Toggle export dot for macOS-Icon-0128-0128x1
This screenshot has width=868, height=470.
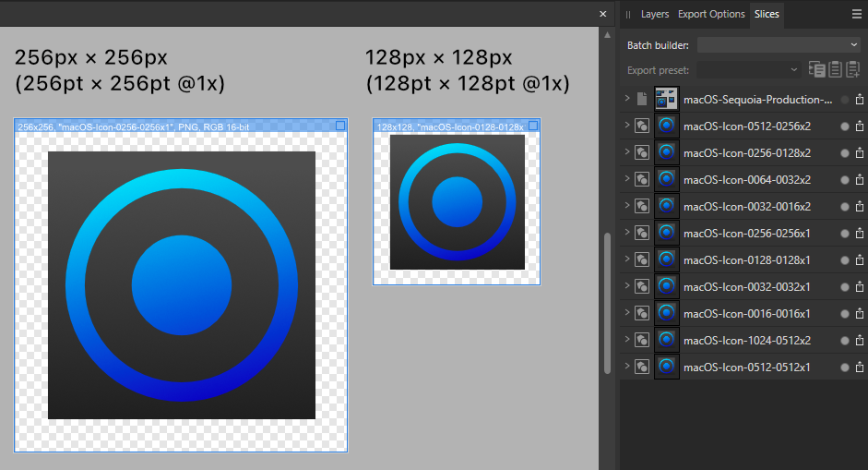point(845,260)
